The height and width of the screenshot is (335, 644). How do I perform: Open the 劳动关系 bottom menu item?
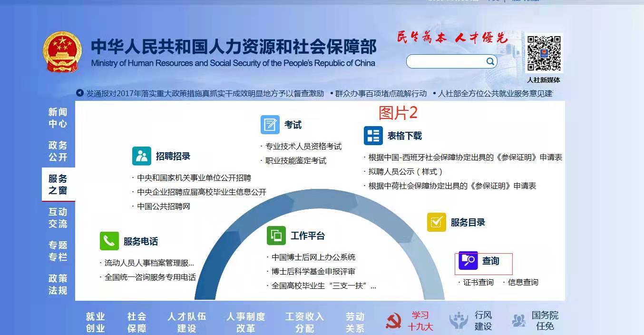click(355, 323)
